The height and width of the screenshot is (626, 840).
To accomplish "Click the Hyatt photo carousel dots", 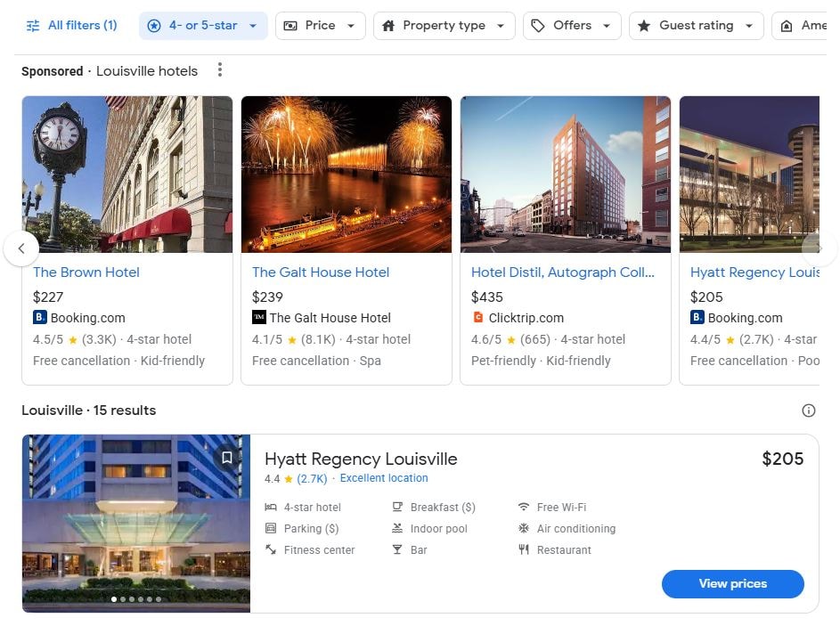I will [x=136, y=599].
